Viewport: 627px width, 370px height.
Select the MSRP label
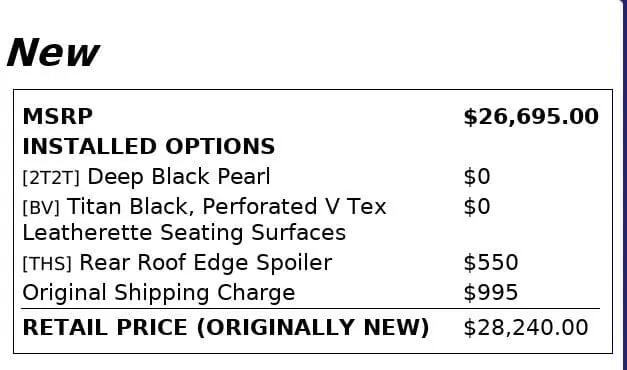click(x=58, y=117)
